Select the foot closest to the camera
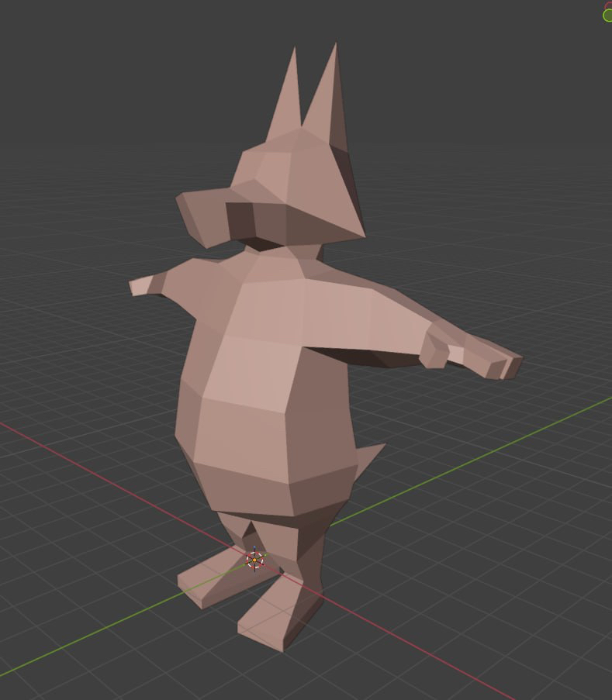Viewport: 612px width, 700px height. click(275, 612)
